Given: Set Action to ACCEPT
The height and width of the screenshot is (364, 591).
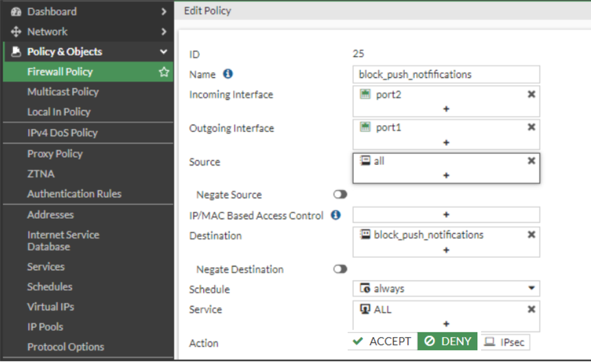Looking at the screenshot, I should pos(382,342).
